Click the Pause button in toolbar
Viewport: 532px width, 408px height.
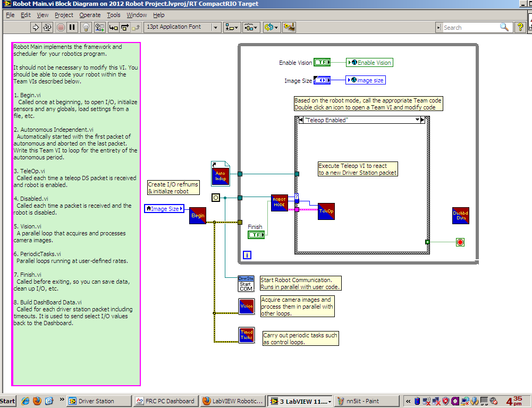pyautogui.click(x=72, y=27)
